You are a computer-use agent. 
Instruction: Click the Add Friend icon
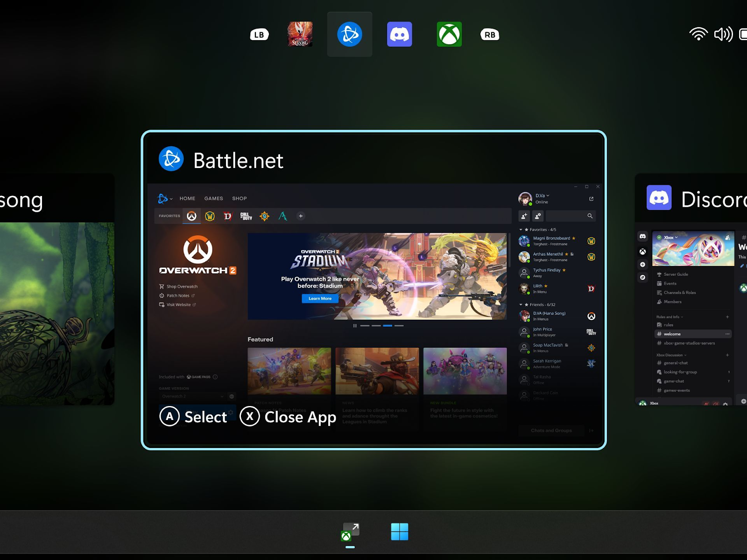click(524, 216)
